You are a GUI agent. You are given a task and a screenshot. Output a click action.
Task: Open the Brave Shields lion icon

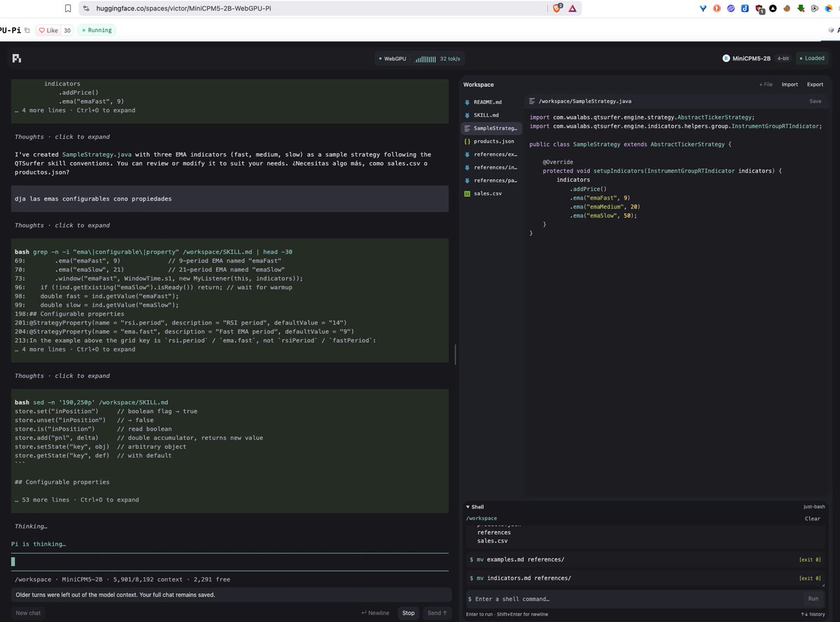tap(558, 8)
